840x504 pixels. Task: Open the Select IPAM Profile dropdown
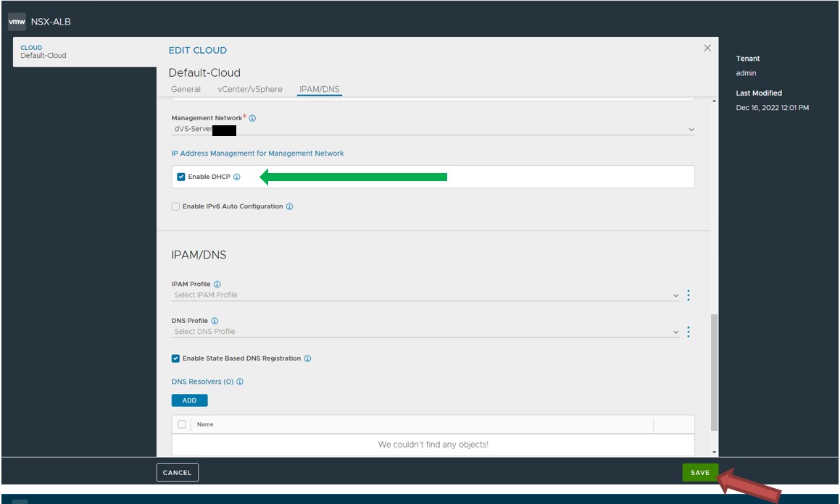425,295
